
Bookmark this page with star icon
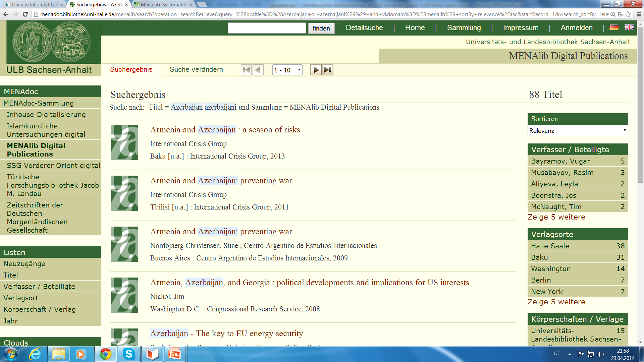pyautogui.click(x=628, y=14)
